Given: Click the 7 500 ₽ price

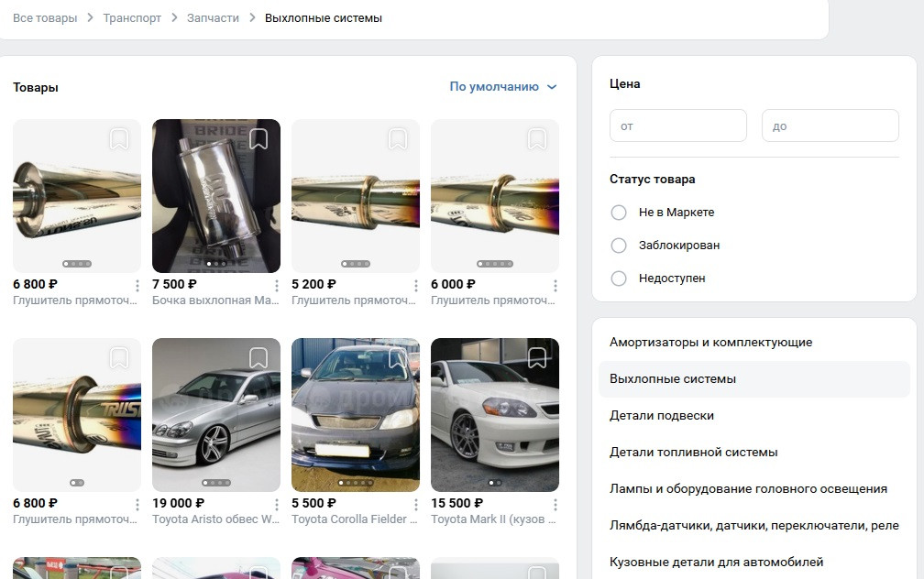Looking at the screenshot, I should click(x=174, y=284).
